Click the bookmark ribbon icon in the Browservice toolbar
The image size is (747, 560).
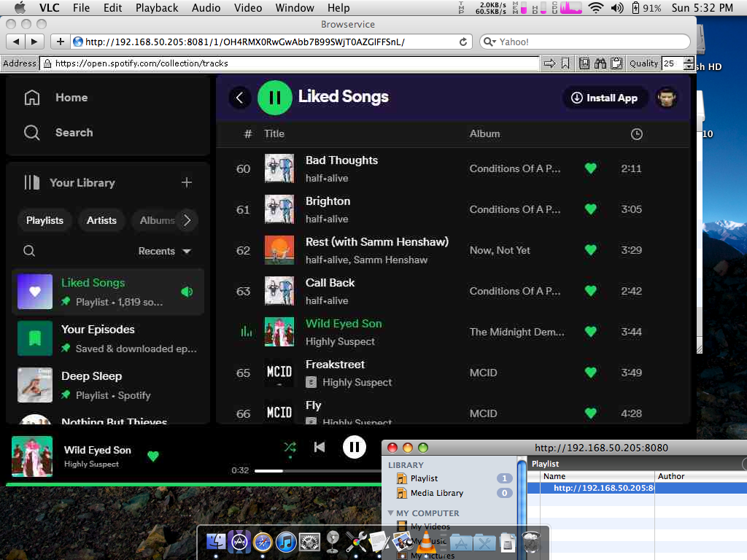565,63
